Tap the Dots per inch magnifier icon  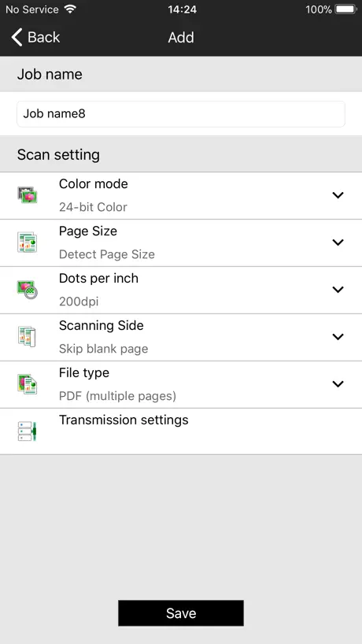(x=28, y=289)
